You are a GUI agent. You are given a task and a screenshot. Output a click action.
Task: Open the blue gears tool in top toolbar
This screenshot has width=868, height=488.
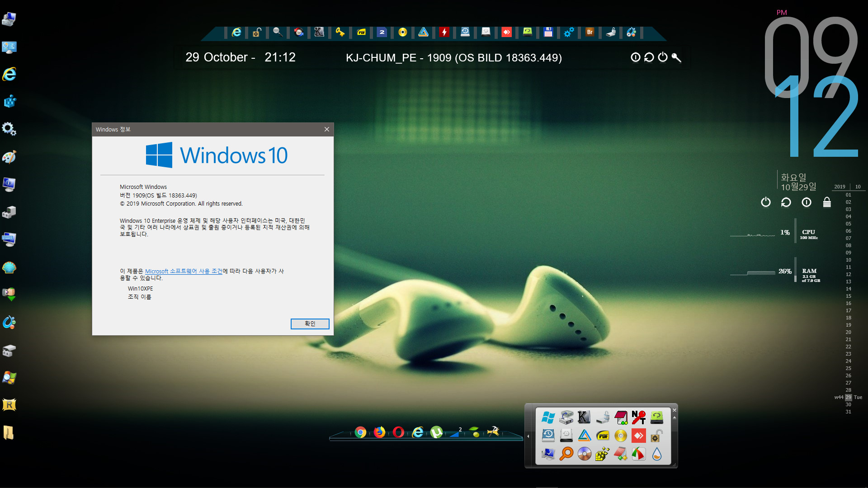tap(569, 32)
